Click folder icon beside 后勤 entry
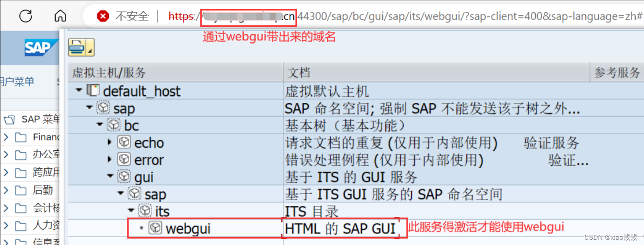644x245 pixels. point(21,190)
